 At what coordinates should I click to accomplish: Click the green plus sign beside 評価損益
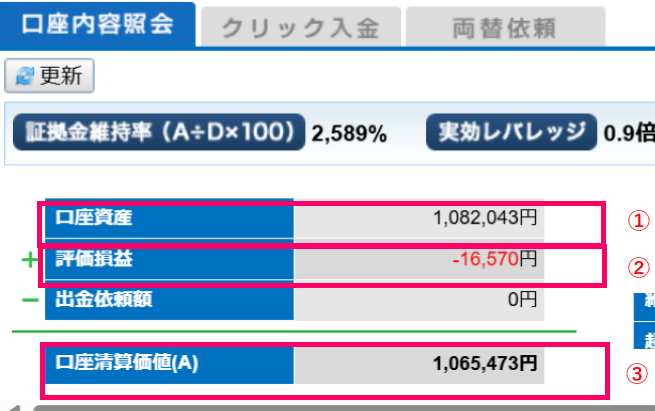pyautogui.click(x=30, y=261)
